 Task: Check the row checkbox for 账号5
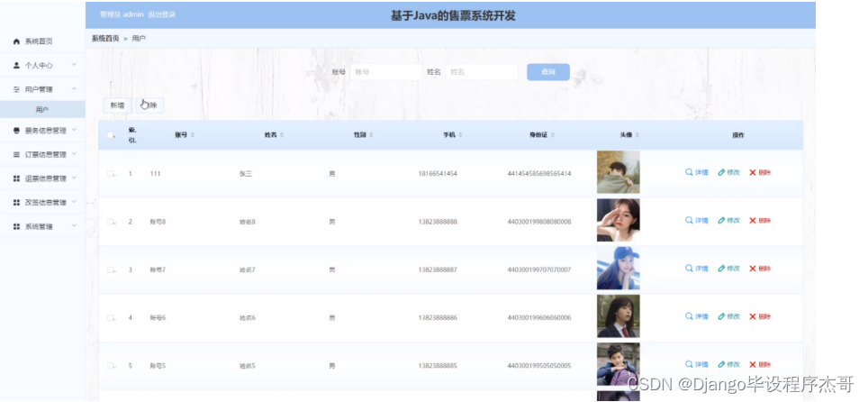[110, 366]
